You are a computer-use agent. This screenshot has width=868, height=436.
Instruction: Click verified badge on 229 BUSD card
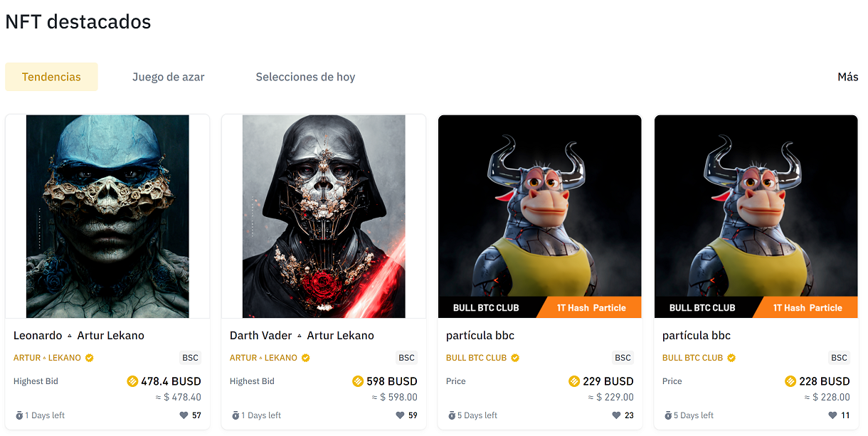click(x=515, y=358)
